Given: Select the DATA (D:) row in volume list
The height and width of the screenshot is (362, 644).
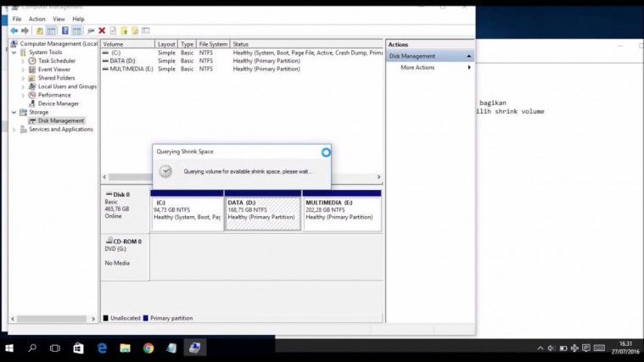Looking at the screenshot, I should tap(242, 61).
